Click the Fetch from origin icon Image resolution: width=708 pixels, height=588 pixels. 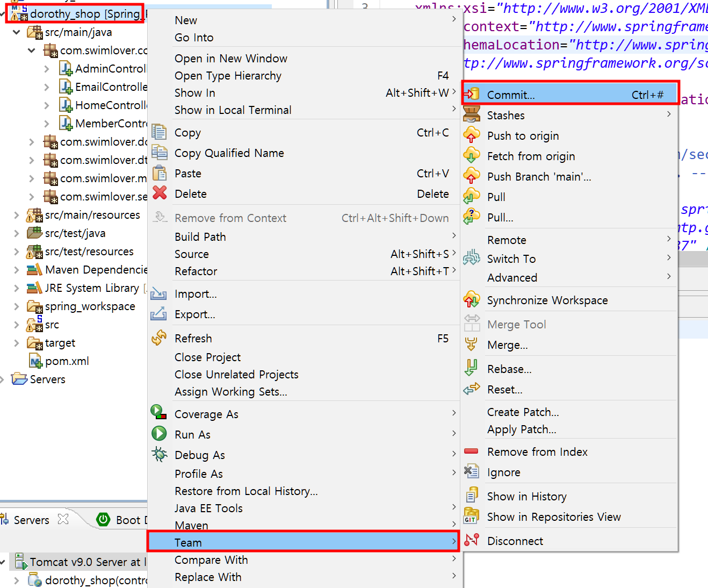tap(472, 155)
